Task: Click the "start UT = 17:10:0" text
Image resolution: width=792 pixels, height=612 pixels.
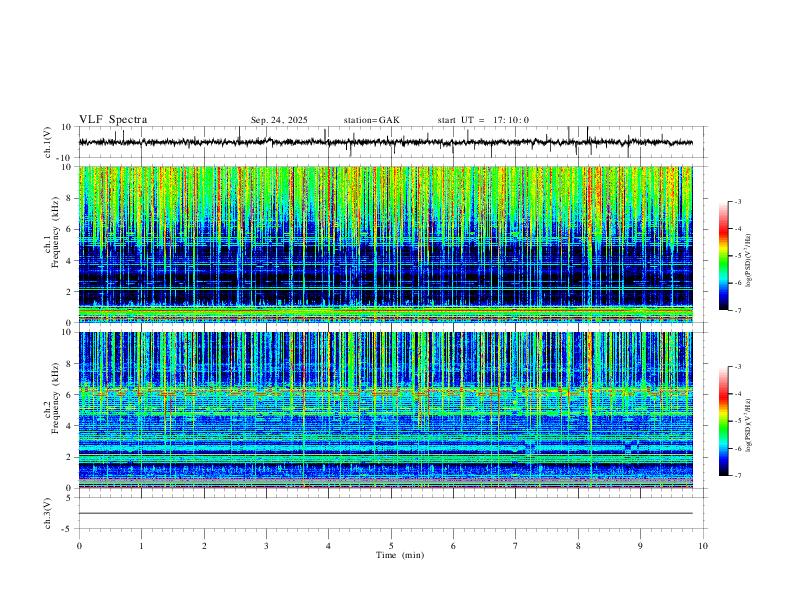Action: 483,120
